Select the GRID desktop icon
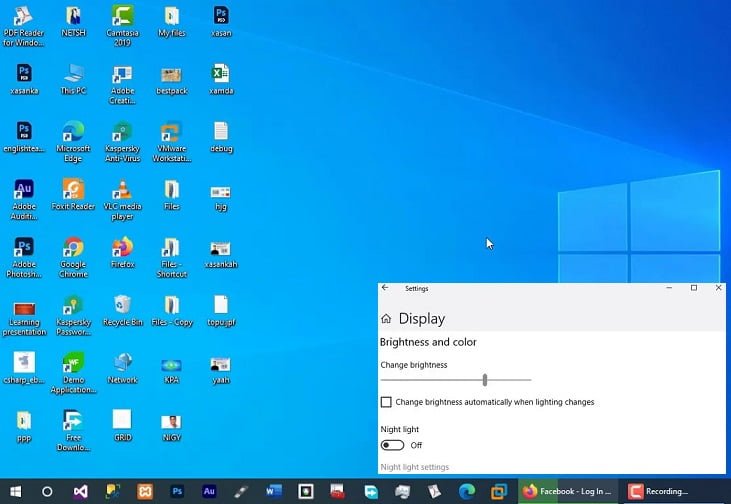This screenshot has height=504, width=731. pyautogui.click(x=123, y=427)
